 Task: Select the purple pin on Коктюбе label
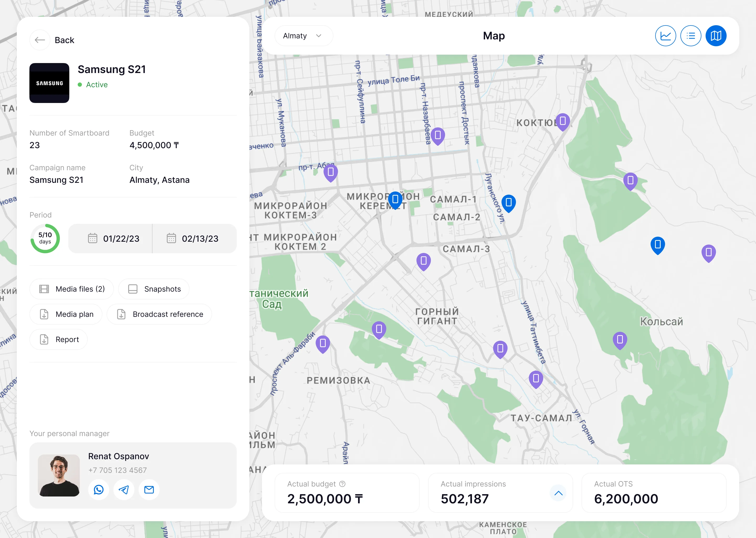pyautogui.click(x=562, y=122)
